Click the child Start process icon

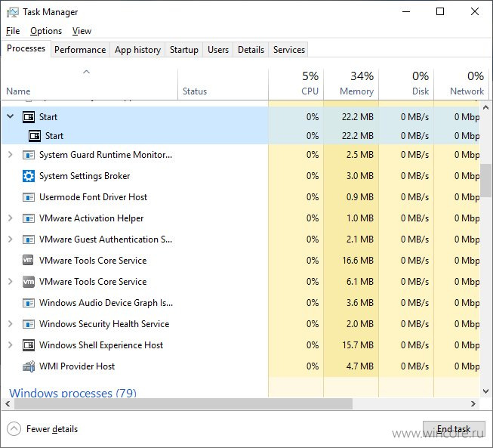click(35, 136)
